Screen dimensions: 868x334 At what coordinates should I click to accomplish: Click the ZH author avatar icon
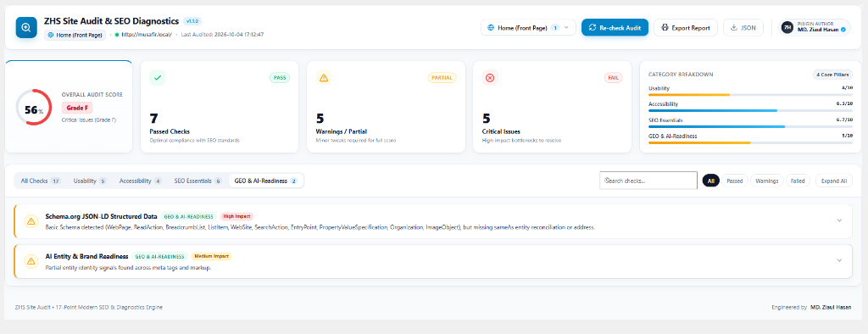pos(787,28)
